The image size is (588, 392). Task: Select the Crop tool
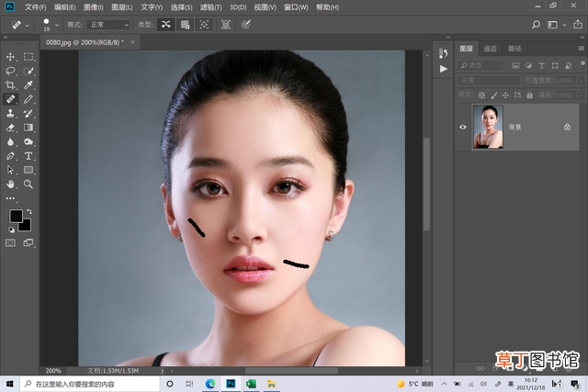click(x=10, y=85)
